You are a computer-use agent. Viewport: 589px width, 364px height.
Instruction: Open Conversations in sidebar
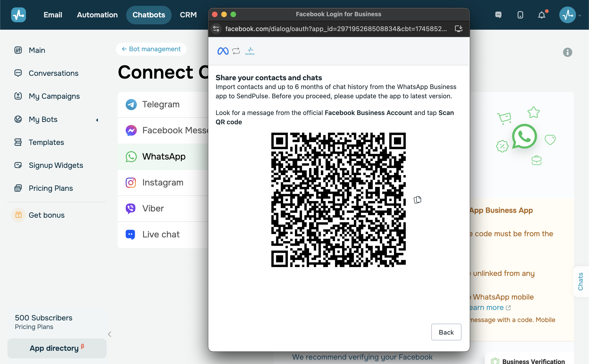point(54,73)
